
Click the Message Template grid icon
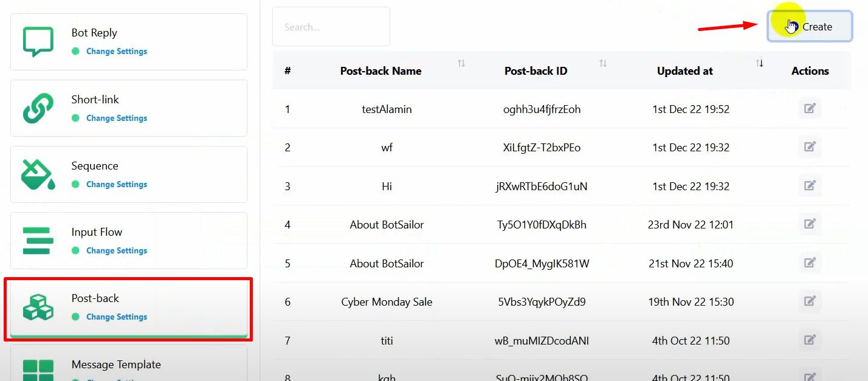[38, 370]
